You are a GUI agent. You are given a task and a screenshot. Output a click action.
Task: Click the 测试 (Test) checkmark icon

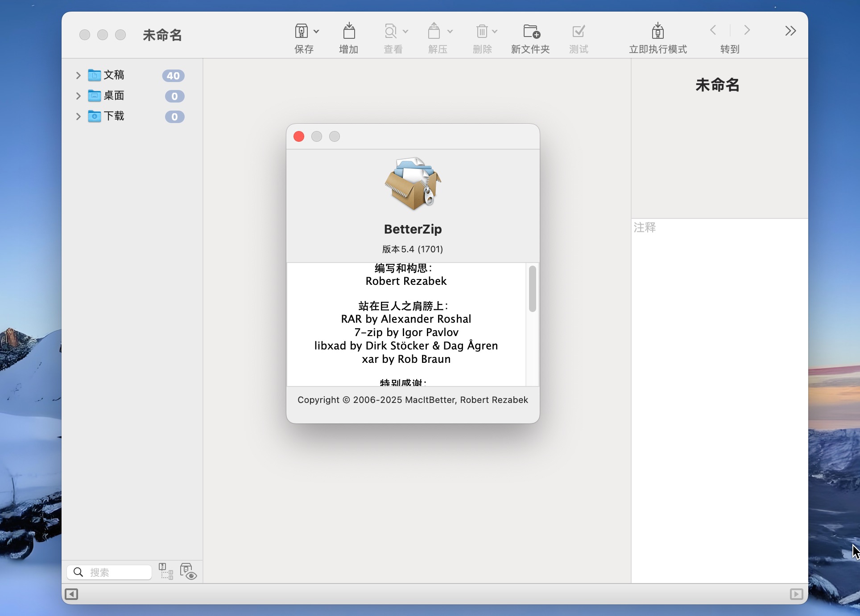tap(579, 31)
